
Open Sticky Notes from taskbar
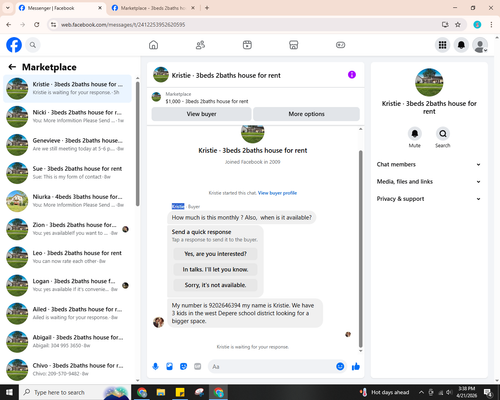pos(180,392)
